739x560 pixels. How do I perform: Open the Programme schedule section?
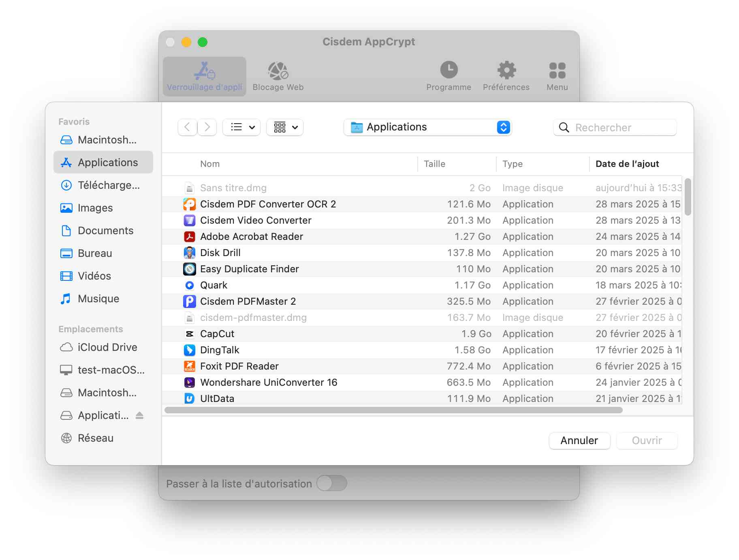coord(449,77)
